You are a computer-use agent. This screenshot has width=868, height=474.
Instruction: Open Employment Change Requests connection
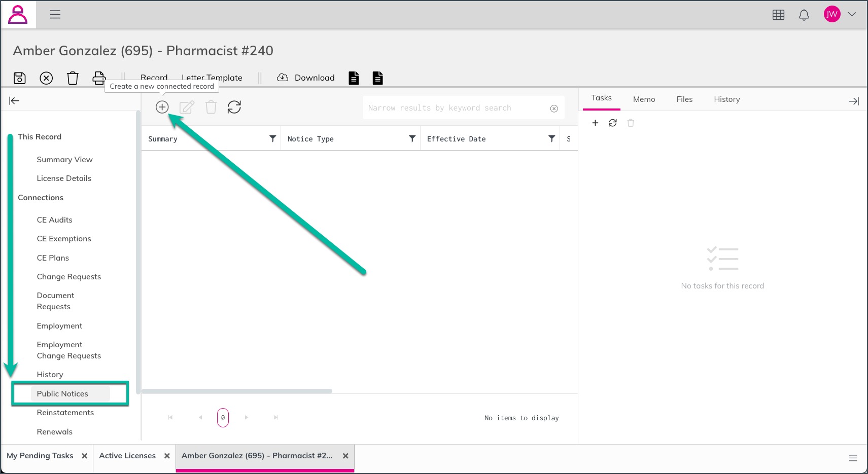(68, 350)
